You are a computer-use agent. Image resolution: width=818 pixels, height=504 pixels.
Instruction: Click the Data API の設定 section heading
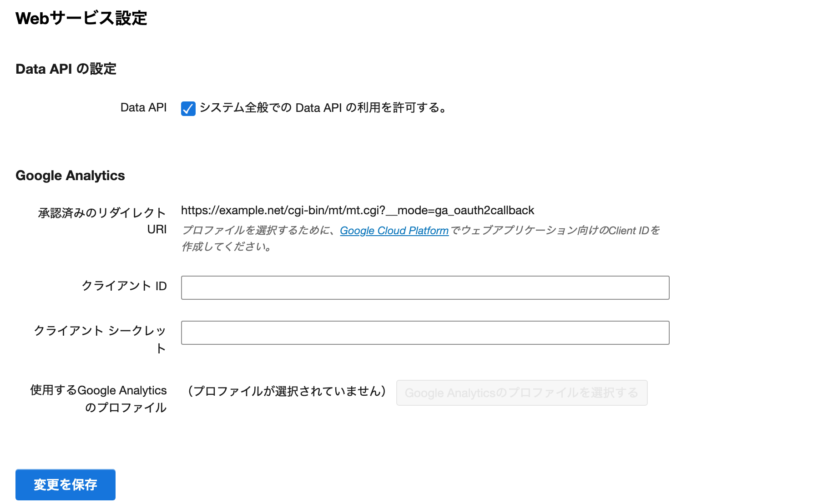(66, 69)
